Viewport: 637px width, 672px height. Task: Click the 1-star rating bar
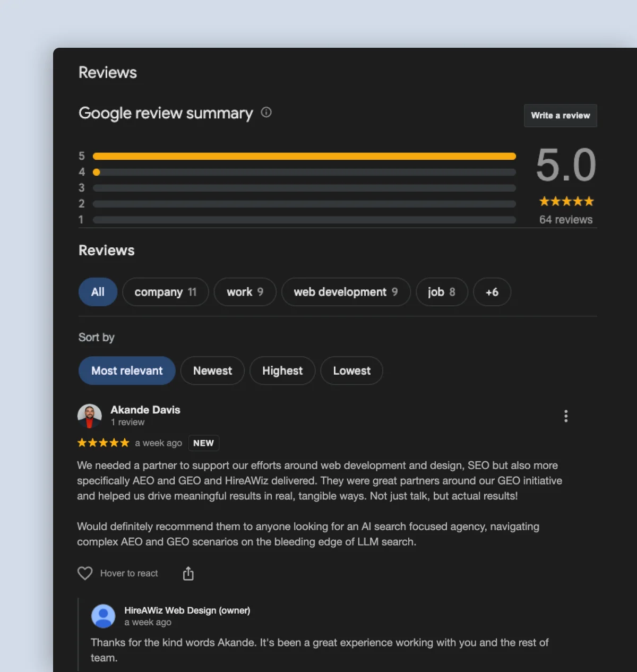(304, 220)
